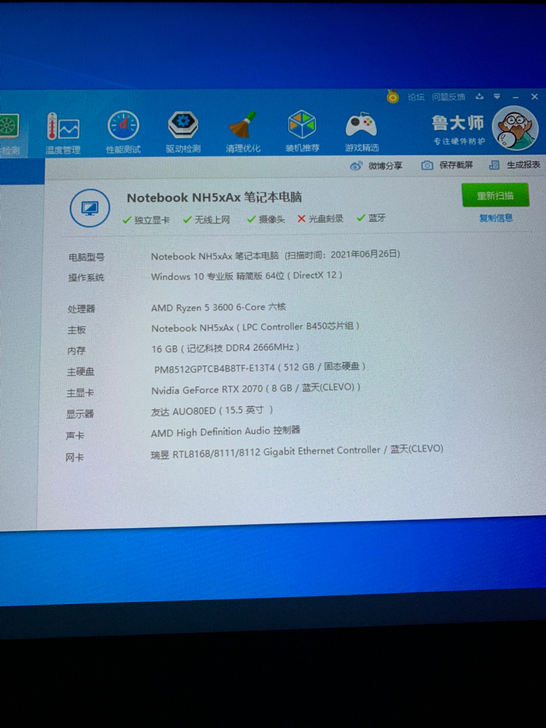Screen dimensions: 546x728
Task: Click the report icon for 生成报表
Action: [494, 165]
